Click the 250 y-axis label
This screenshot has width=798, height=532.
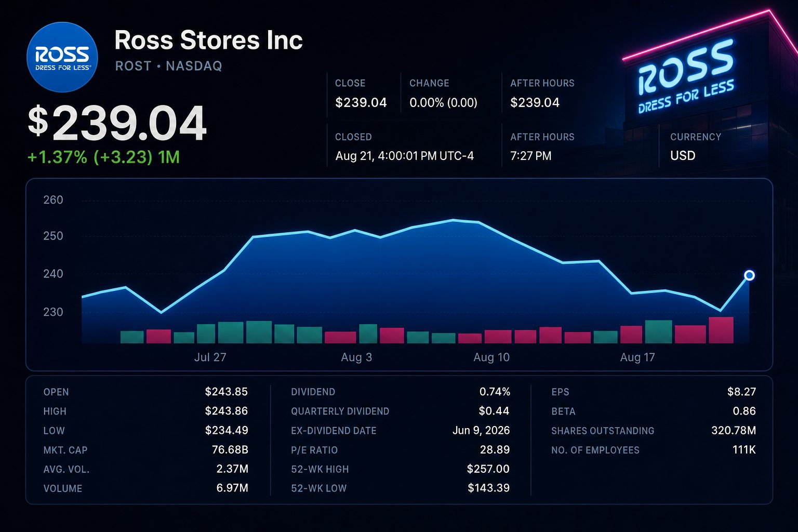click(x=53, y=236)
